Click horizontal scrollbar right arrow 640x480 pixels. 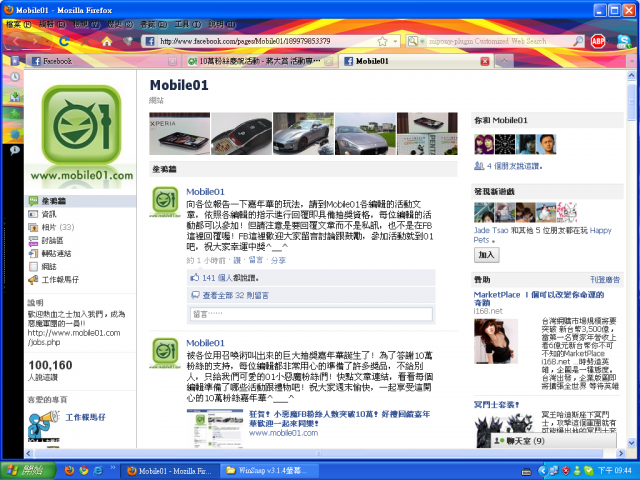[621, 453]
